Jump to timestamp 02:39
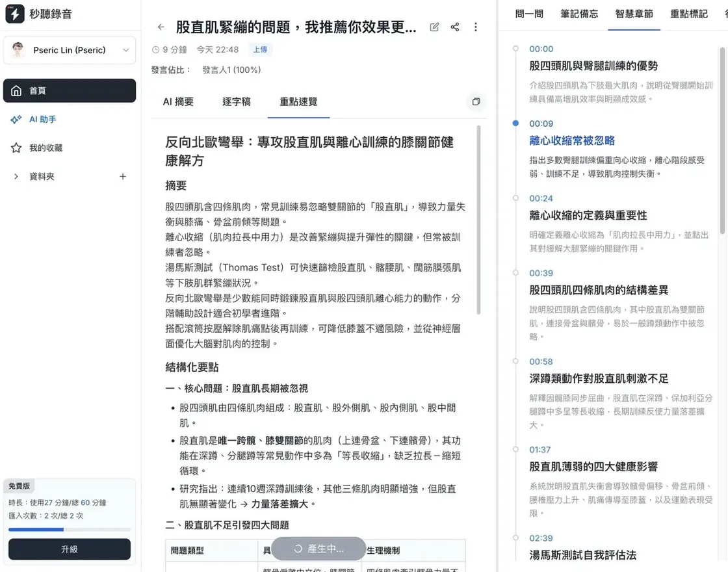The height and width of the screenshot is (572, 728). [541, 538]
